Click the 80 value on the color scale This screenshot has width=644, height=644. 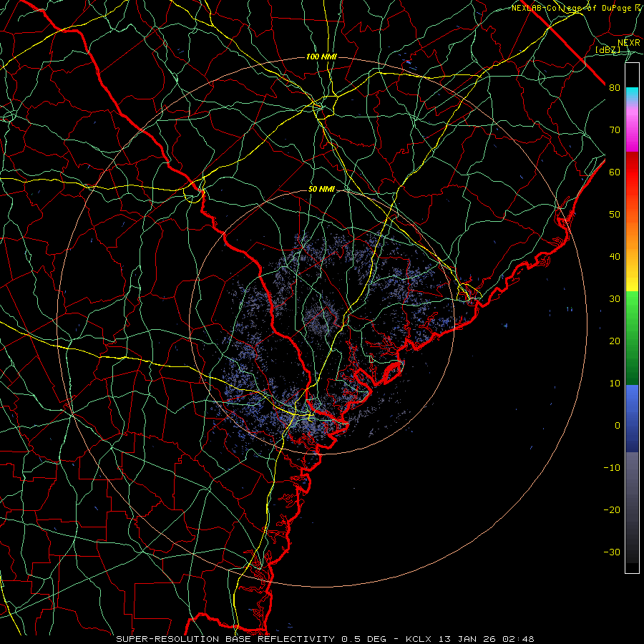tap(615, 88)
